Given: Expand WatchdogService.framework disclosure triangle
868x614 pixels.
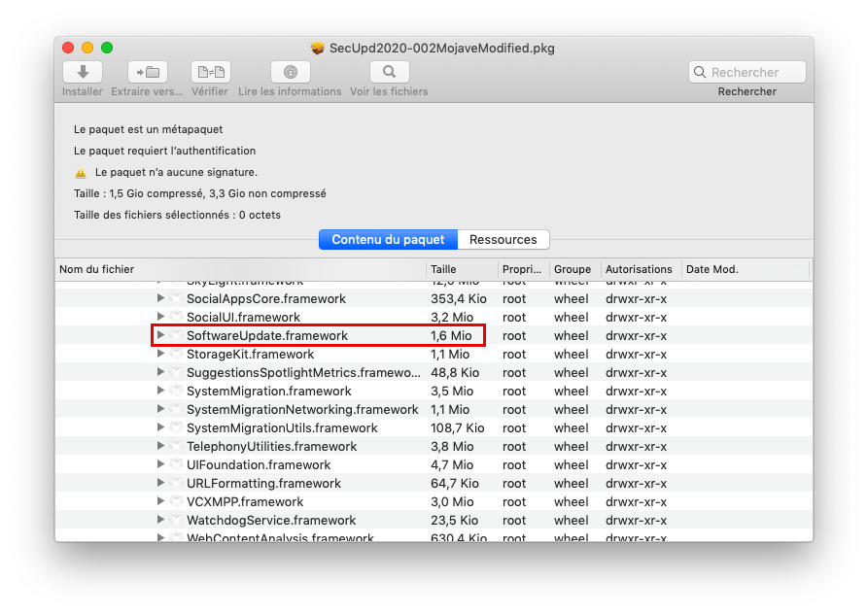Looking at the screenshot, I should [160, 520].
